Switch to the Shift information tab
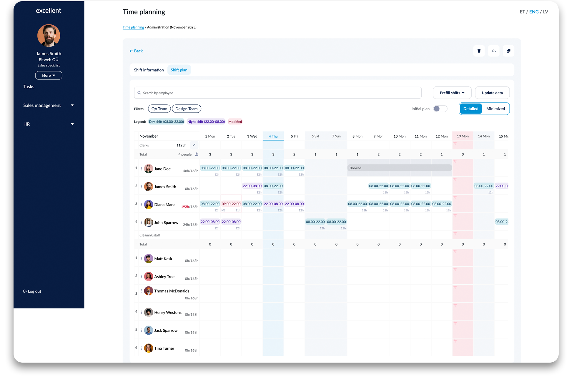This screenshot has width=569, height=392. (x=149, y=70)
